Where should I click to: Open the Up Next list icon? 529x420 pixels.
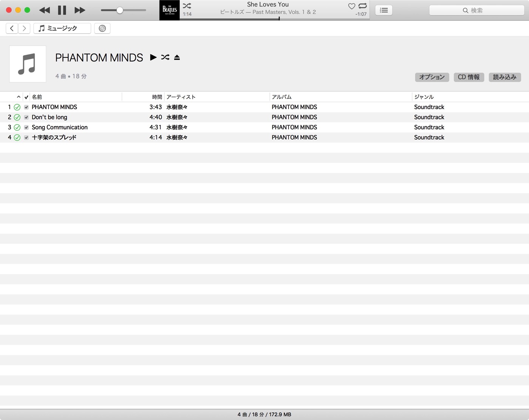[384, 10]
